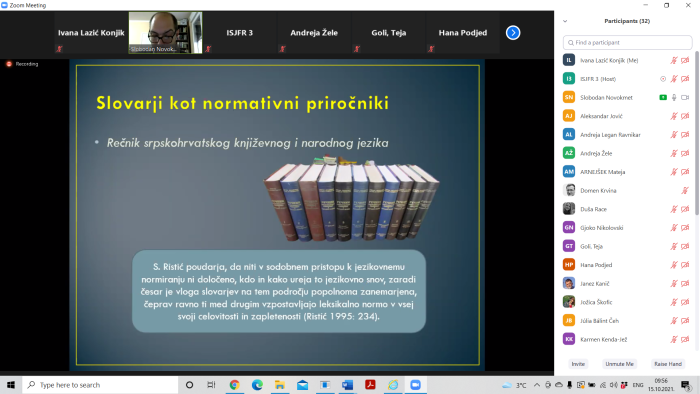The height and width of the screenshot is (394, 700).
Task: Collapse the Participants panel with chevron
Action: pyautogui.click(x=565, y=21)
